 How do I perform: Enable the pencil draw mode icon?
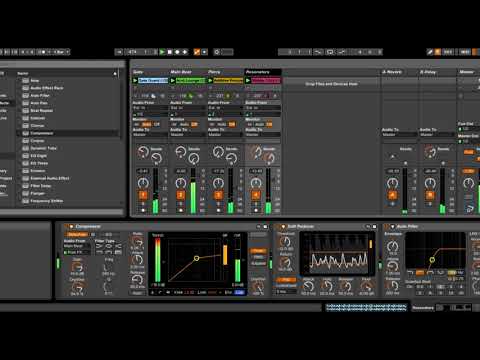[430, 52]
